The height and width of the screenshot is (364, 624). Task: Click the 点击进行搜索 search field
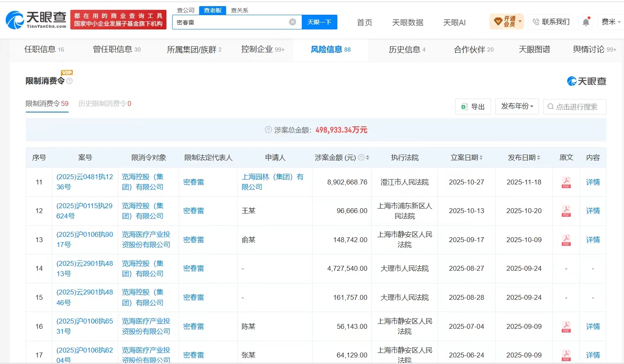point(575,107)
